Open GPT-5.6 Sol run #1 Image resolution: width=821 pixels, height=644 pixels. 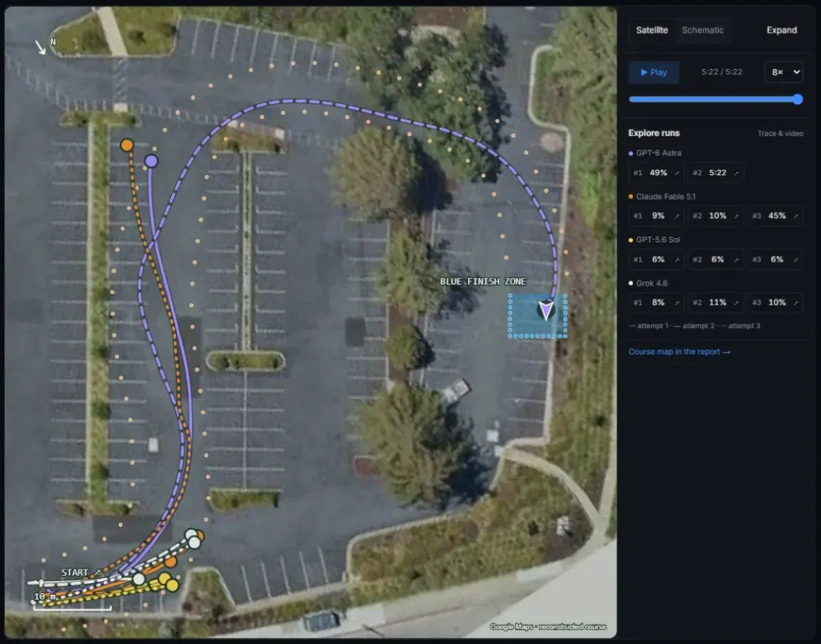(656, 259)
